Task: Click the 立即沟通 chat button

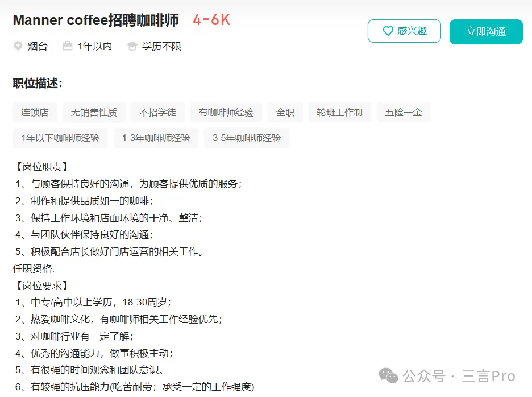Action: (486, 32)
